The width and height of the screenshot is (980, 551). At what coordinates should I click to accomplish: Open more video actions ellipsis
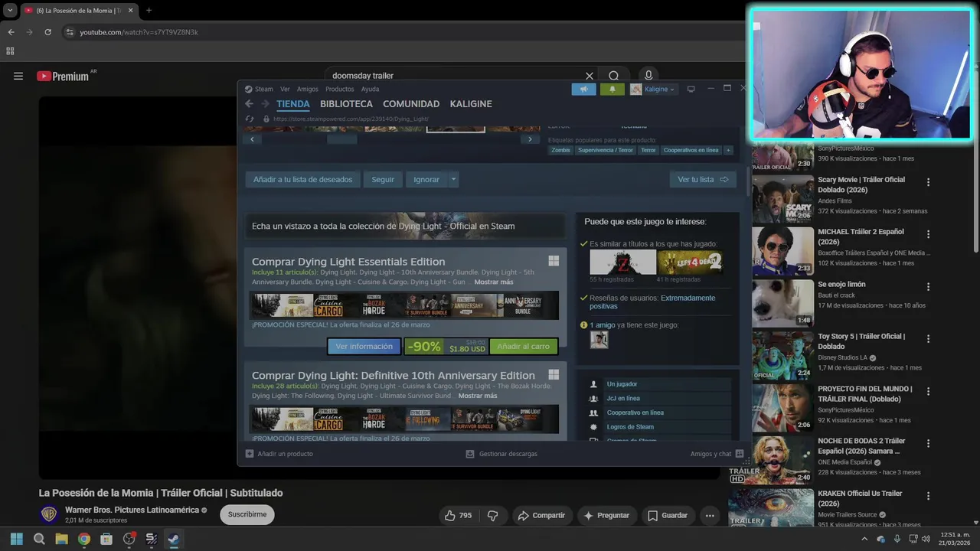coord(710,515)
